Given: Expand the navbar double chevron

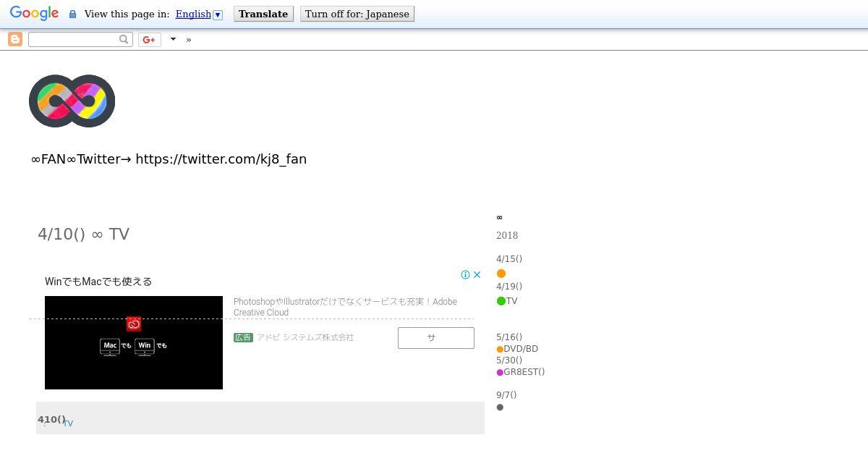Looking at the screenshot, I should coord(189,40).
